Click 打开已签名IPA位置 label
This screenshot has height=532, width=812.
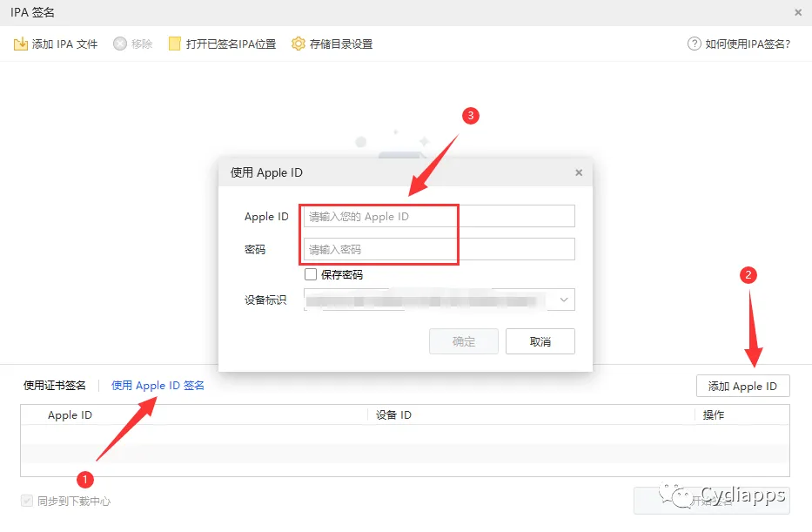(231, 44)
